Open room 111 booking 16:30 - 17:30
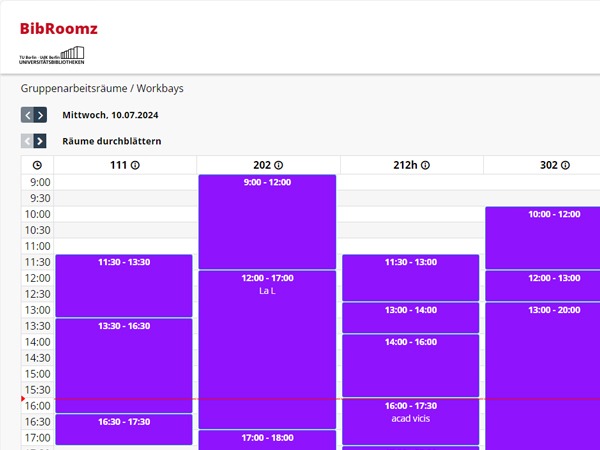 [x=124, y=429]
